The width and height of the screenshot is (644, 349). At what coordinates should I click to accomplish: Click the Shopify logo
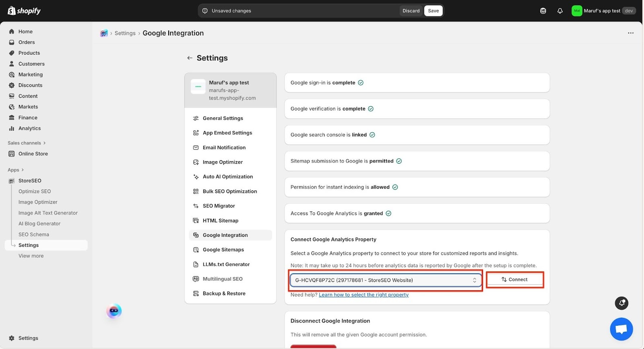24,11
